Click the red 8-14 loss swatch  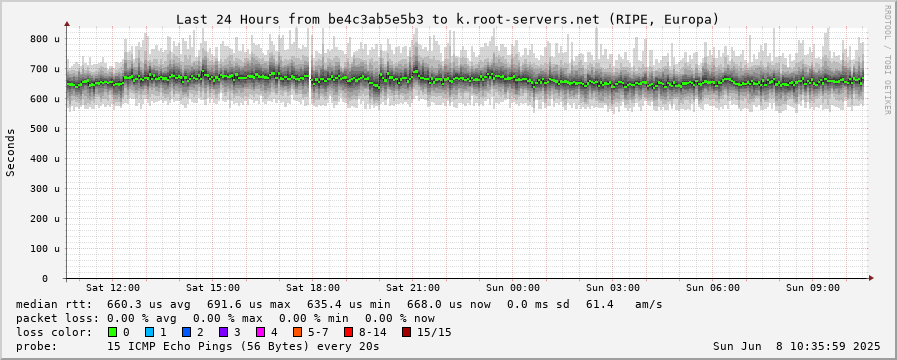(x=348, y=332)
